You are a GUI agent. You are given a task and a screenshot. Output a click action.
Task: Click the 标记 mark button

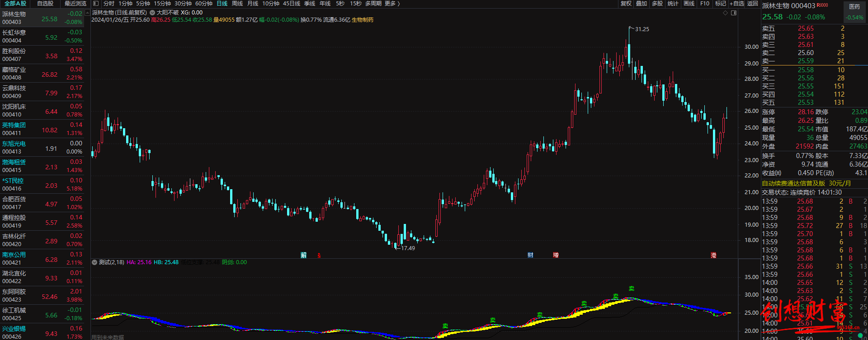coord(720,4)
